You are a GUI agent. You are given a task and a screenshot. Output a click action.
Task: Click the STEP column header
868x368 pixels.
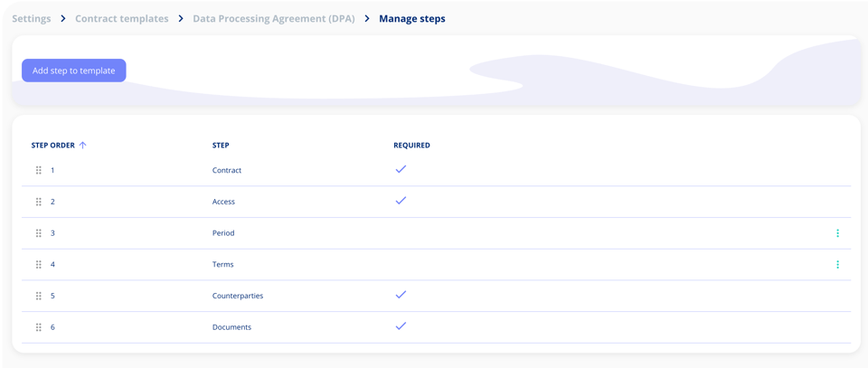click(221, 146)
